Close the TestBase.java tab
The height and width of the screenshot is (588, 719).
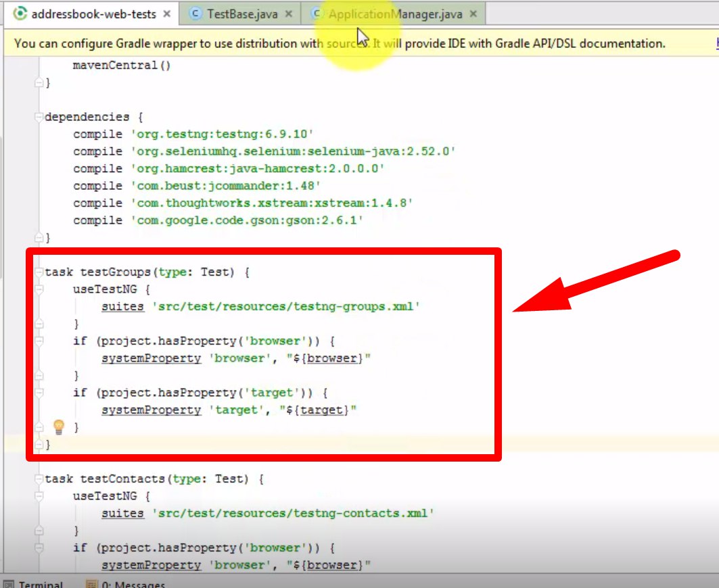pos(289,14)
